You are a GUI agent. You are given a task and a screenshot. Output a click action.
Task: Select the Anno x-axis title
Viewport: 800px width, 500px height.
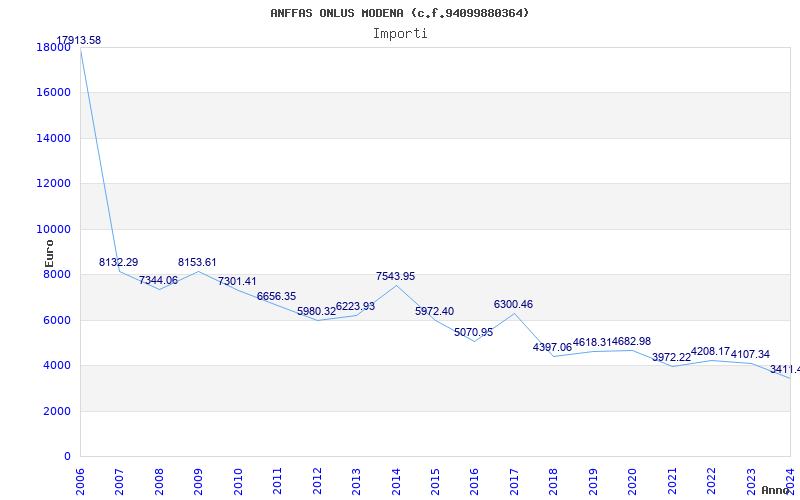coord(776,490)
